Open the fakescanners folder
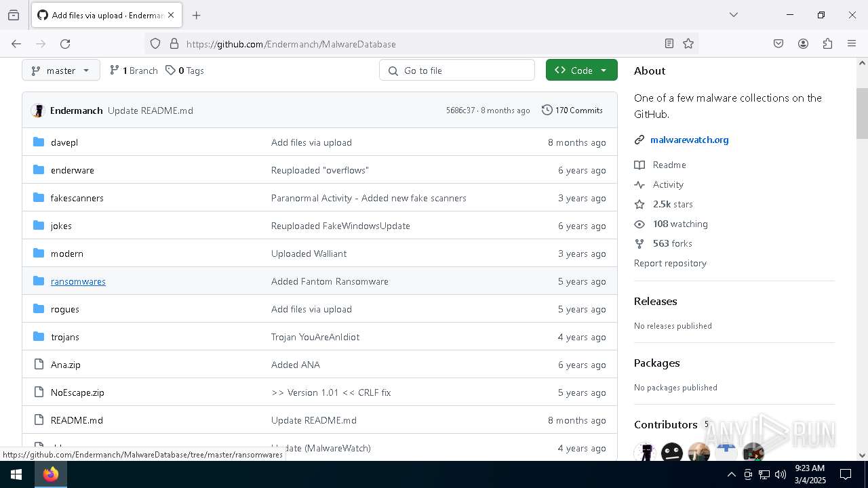This screenshot has width=868, height=488. point(77,198)
